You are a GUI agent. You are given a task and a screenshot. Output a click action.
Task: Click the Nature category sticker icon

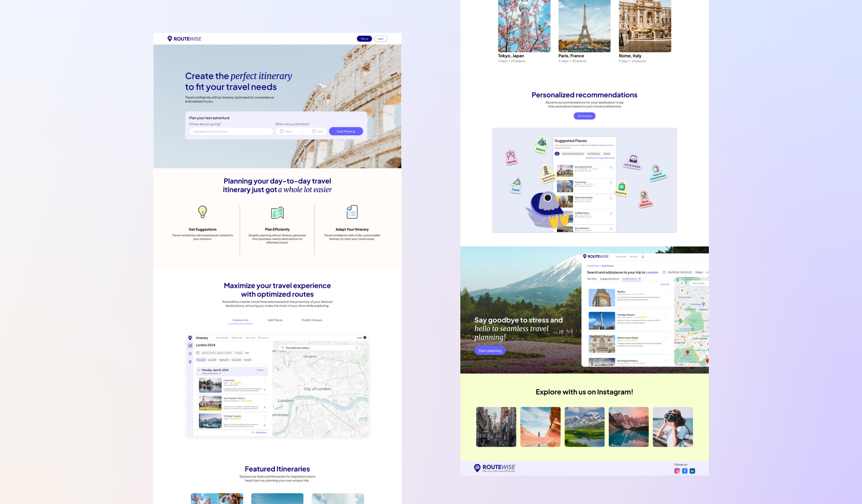[541, 144]
